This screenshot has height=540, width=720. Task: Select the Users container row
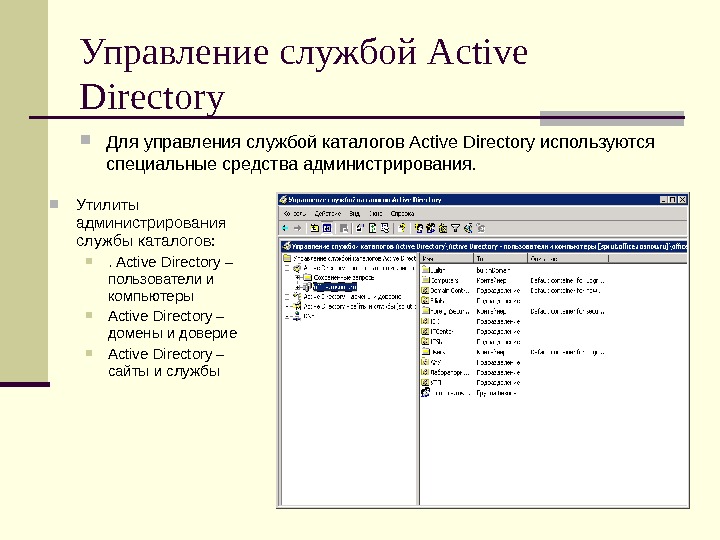pos(512,352)
